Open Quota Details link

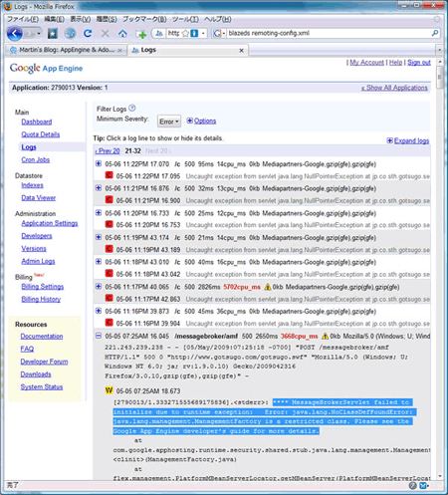(x=41, y=134)
